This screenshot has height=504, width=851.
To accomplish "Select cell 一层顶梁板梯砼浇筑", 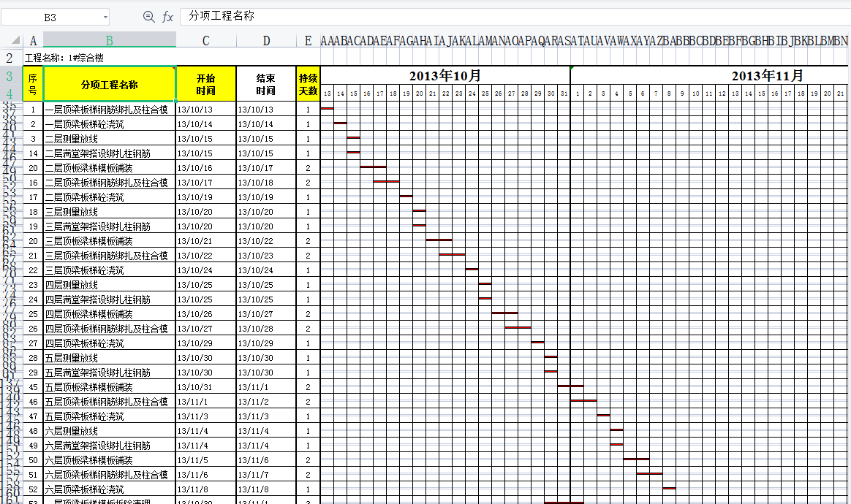I will pyautogui.click(x=110, y=124).
